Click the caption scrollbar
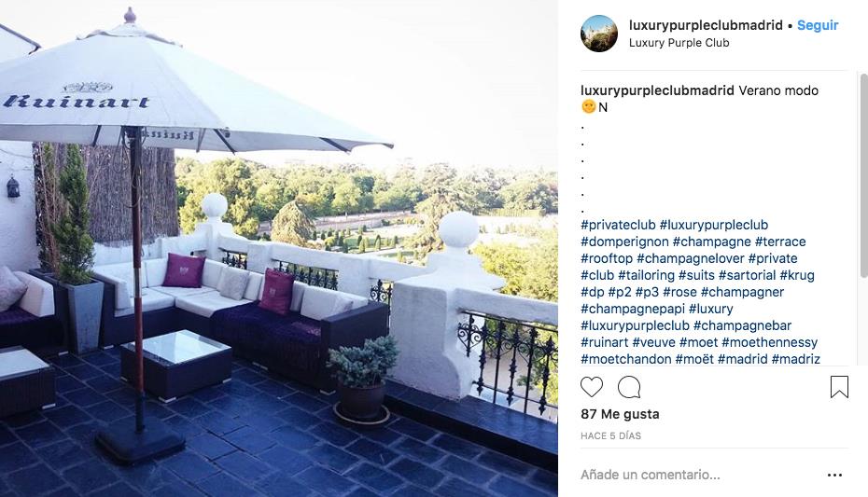Viewport: 868px width, 497px height. click(863, 176)
